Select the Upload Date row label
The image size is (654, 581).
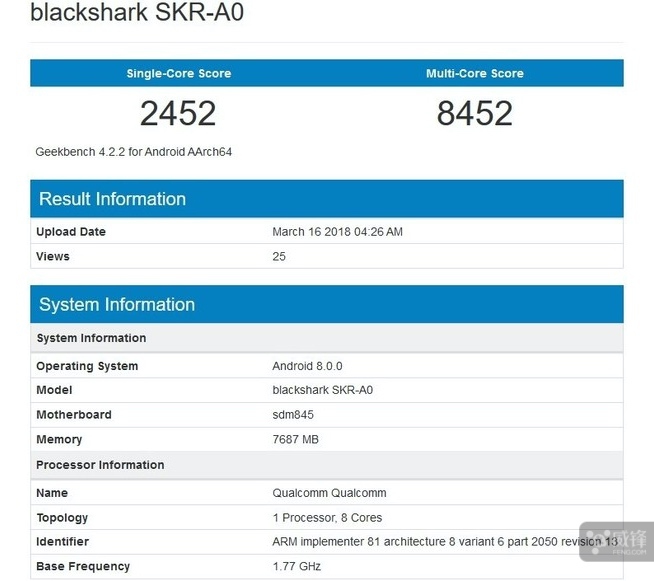pyautogui.click(x=71, y=232)
